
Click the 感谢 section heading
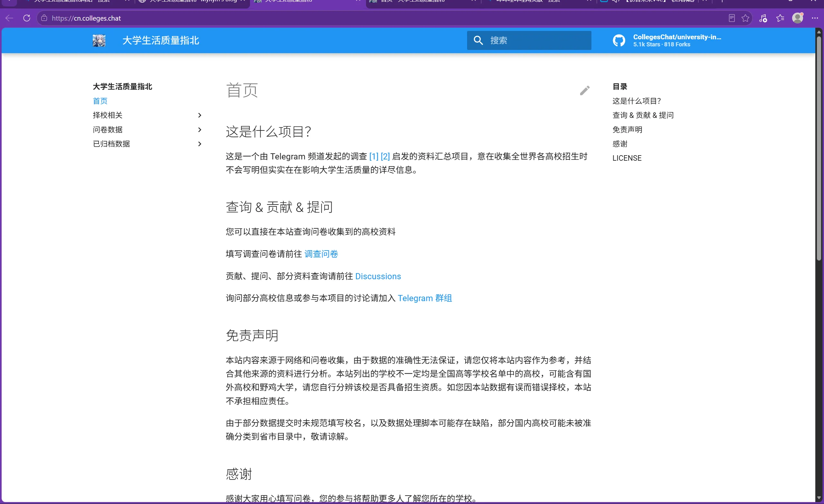click(x=239, y=474)
